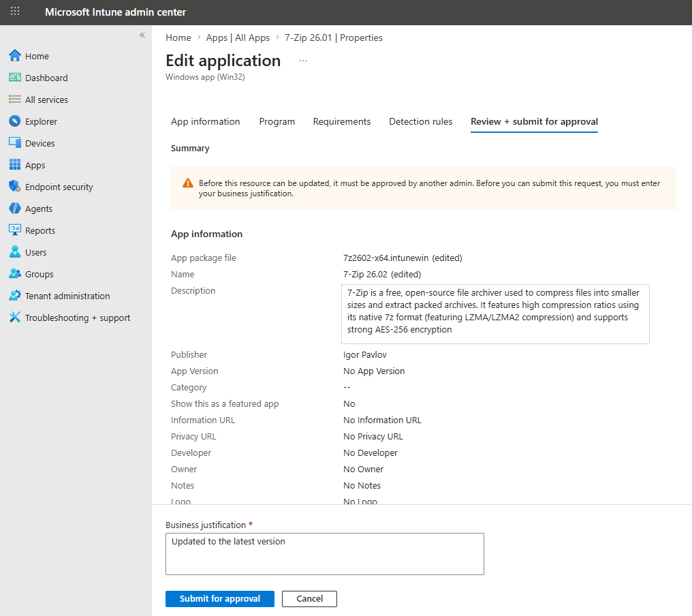Image resolution: width=692 pixels, height=616 pixels.
Task: Open the Devices sidebar label
Action: (40, 143)
